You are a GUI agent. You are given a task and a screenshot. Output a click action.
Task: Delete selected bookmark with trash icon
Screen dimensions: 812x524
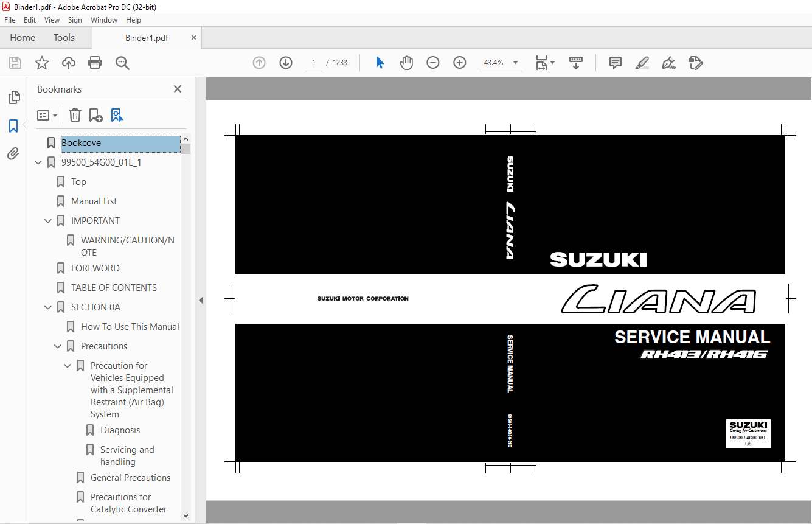point(75,115)
